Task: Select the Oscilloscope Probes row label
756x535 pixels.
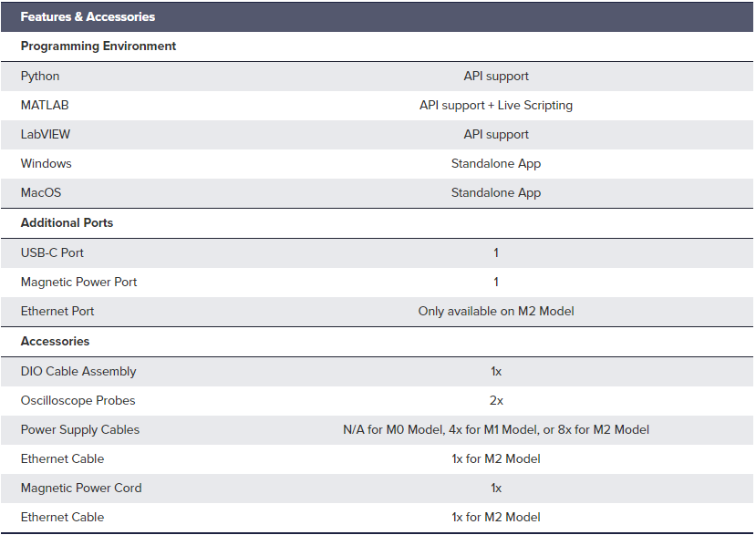Action: tap(78, 400)
